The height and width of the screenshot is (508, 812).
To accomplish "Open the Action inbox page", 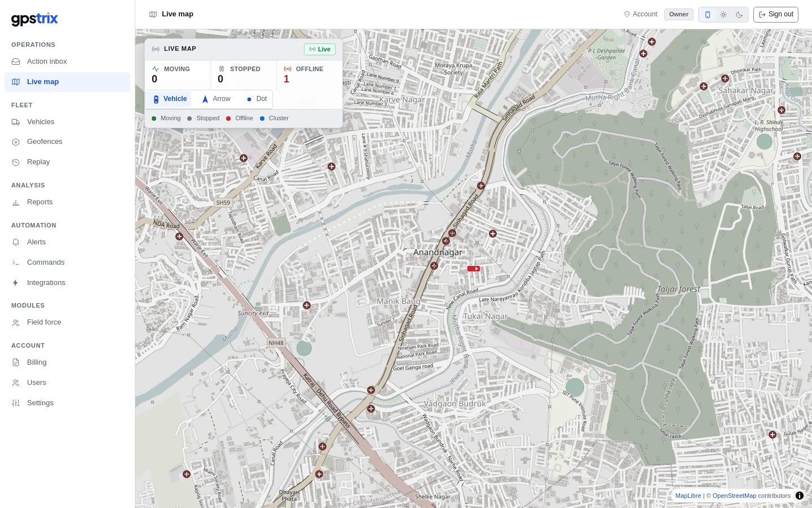I will [x=67, y=62].
